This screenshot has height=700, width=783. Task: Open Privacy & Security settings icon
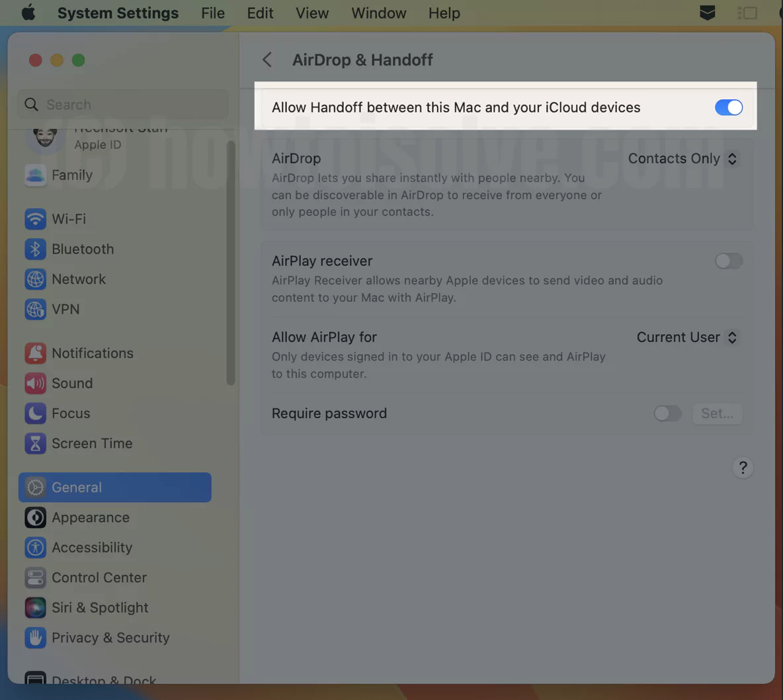pos(35,638)
